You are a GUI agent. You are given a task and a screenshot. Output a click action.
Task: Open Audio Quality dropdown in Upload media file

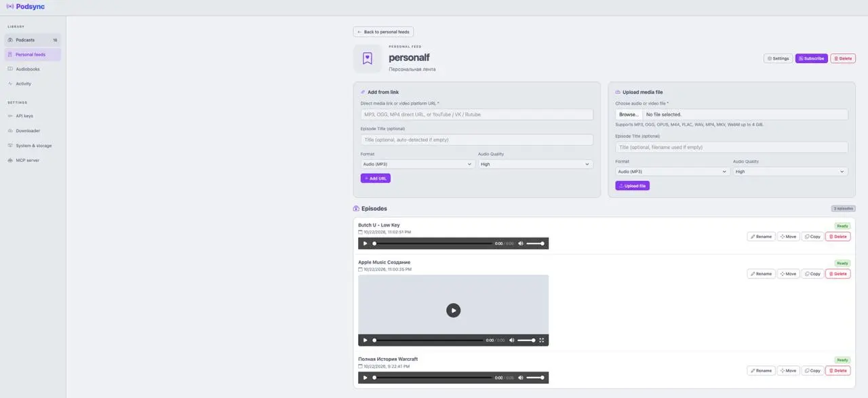791,172
